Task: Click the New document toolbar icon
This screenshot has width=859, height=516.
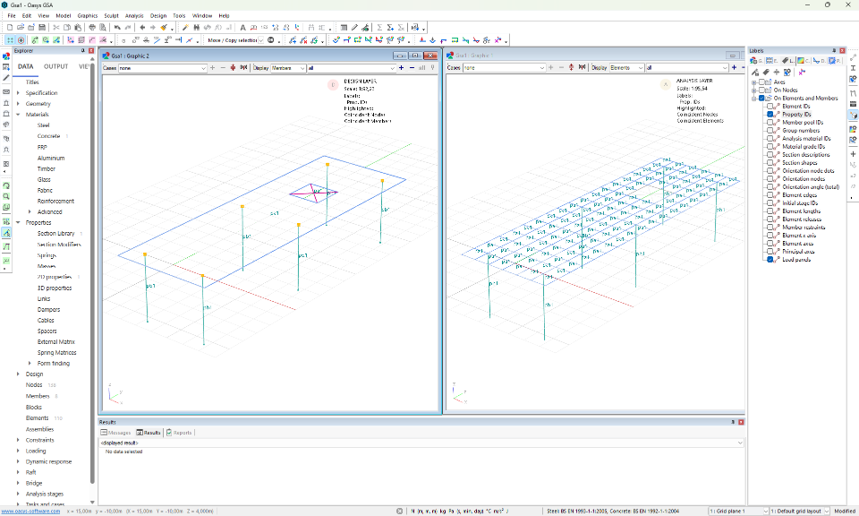Action: (10, 28)
